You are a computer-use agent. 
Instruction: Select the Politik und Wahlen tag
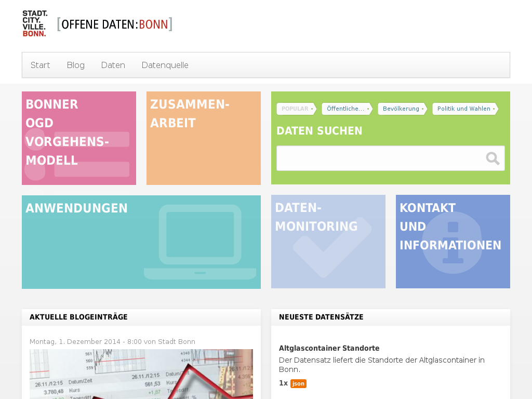point(465,109)
